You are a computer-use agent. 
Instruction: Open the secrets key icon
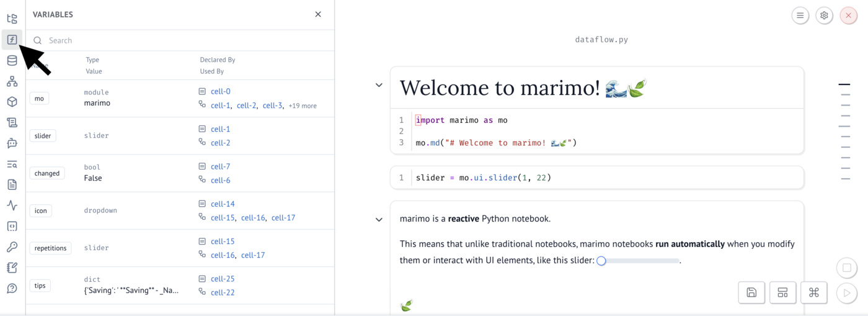tap(12, 247)
